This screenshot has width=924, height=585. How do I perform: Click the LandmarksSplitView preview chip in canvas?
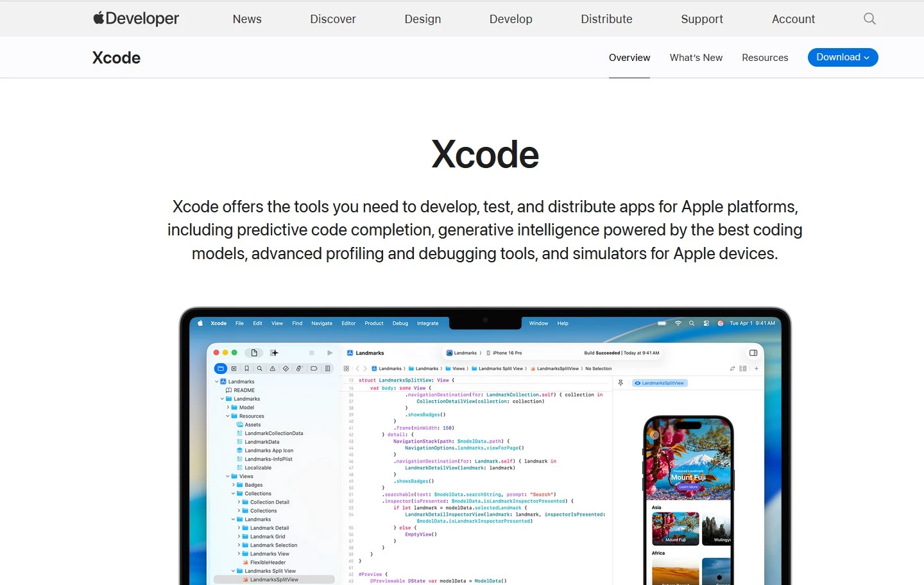coord(660,383)
